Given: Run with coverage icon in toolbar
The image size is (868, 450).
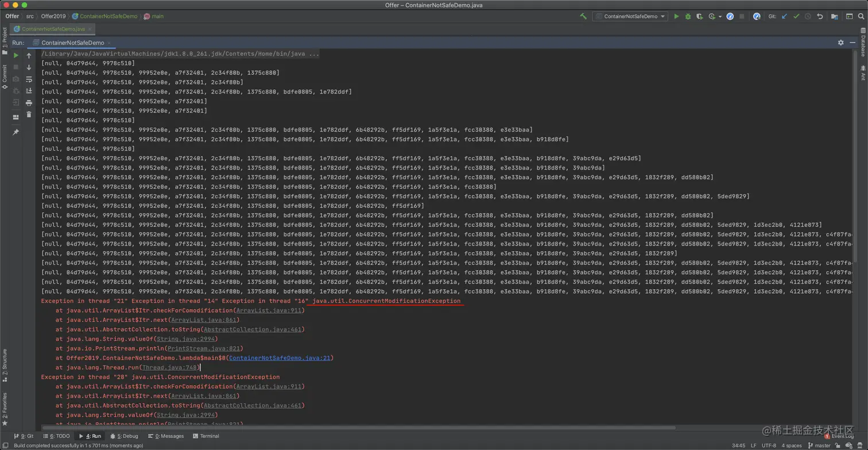Looking at the screenshot, I should [699, 17].
